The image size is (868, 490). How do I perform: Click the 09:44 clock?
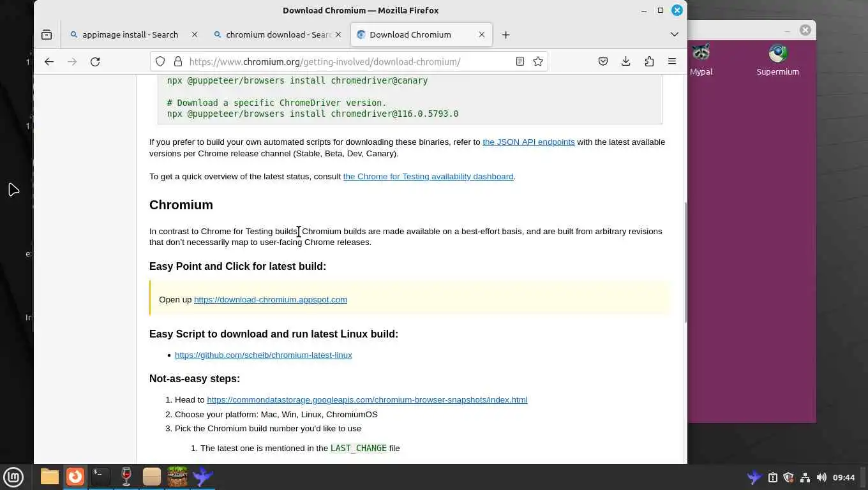coord(844,477)
